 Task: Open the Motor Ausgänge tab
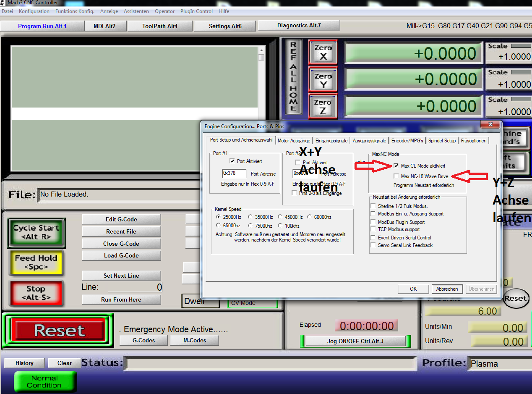click(294, 141)
